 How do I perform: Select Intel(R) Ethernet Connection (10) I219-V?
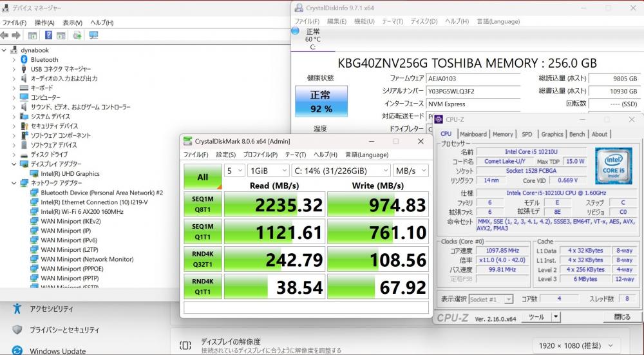94,202
